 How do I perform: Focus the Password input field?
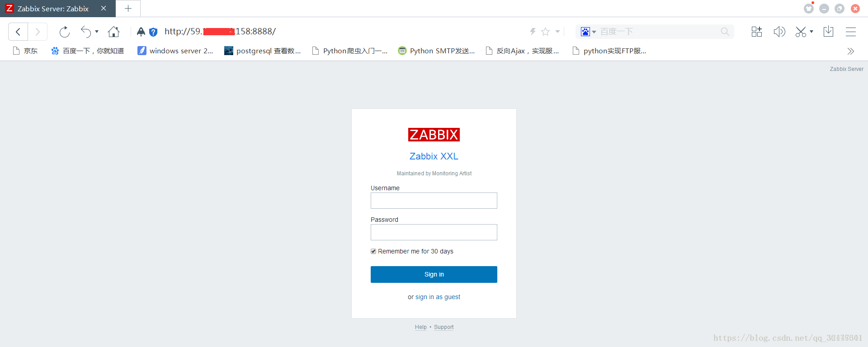434,232
